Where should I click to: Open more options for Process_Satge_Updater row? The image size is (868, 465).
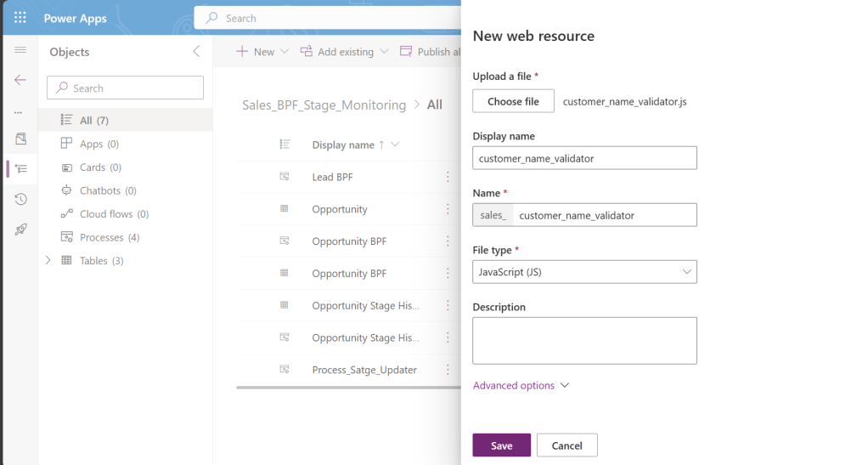pos(448,370)
